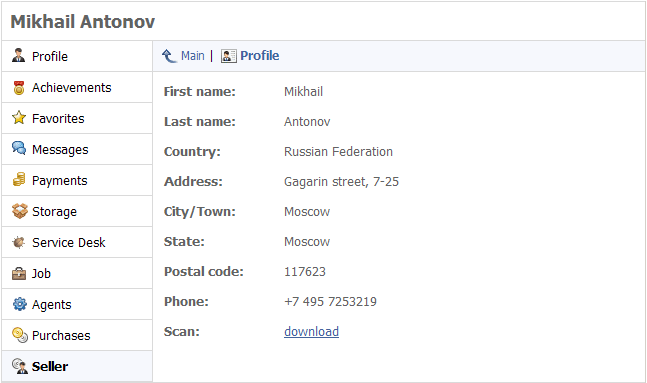The image size is (647, 383).
Task: Click the profile card icon in breadcrumb
Action: pos(229,56)
